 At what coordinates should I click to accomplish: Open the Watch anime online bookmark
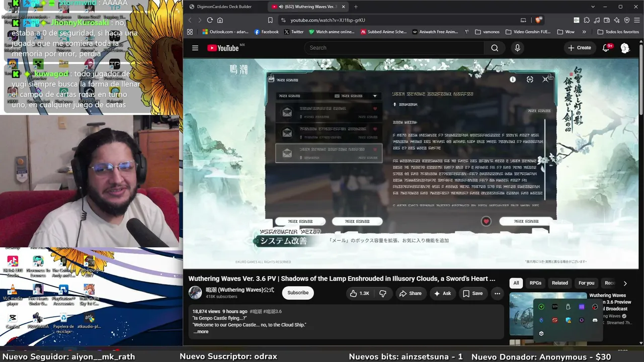[x=332, y=32]
